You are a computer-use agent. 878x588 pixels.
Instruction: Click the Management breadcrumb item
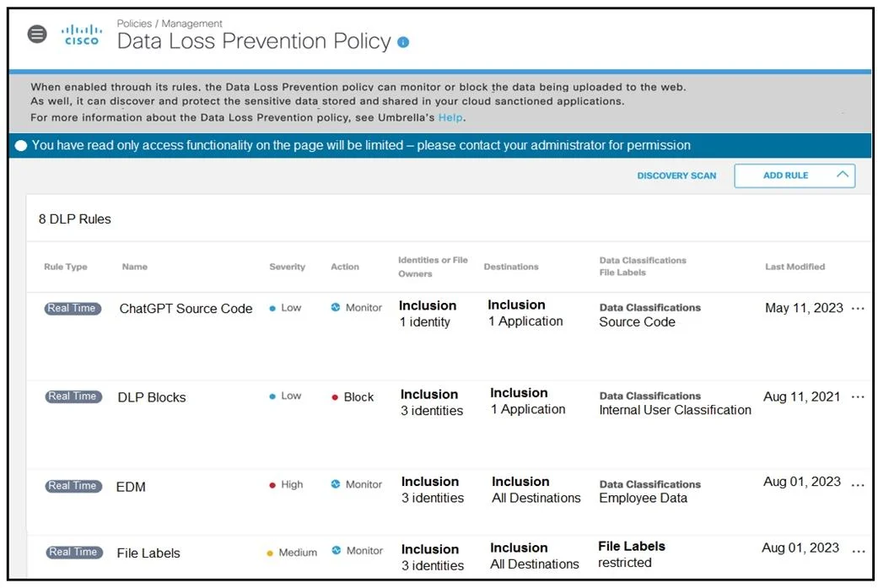(191, 24)
